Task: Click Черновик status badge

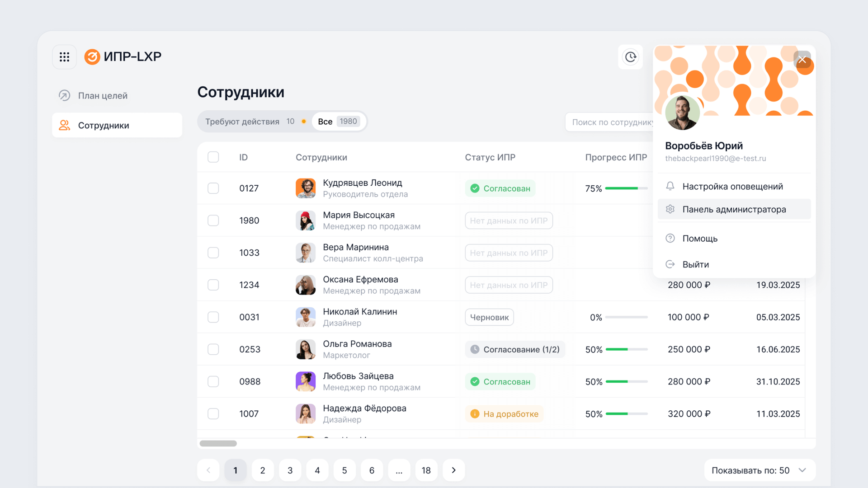Action: pos(489,317)
